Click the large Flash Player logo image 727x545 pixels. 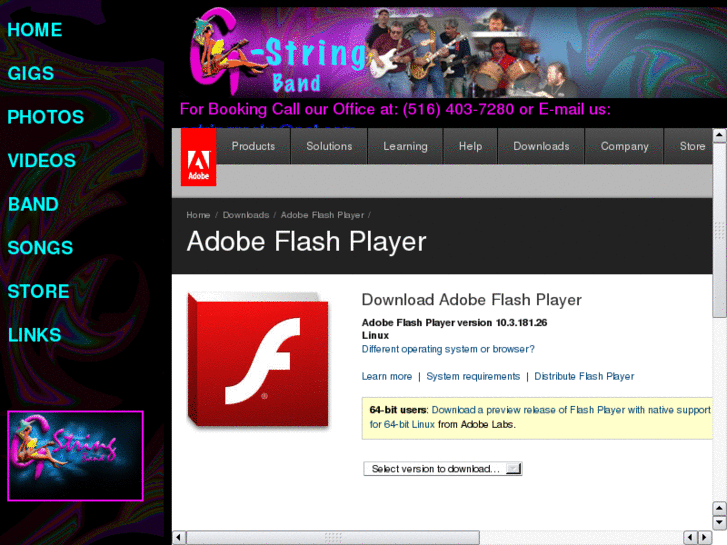258,359
